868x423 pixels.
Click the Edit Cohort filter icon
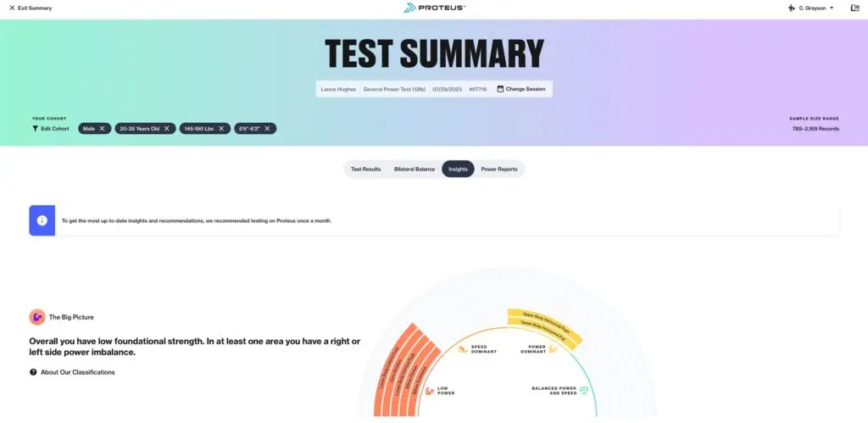click(35, 129)
